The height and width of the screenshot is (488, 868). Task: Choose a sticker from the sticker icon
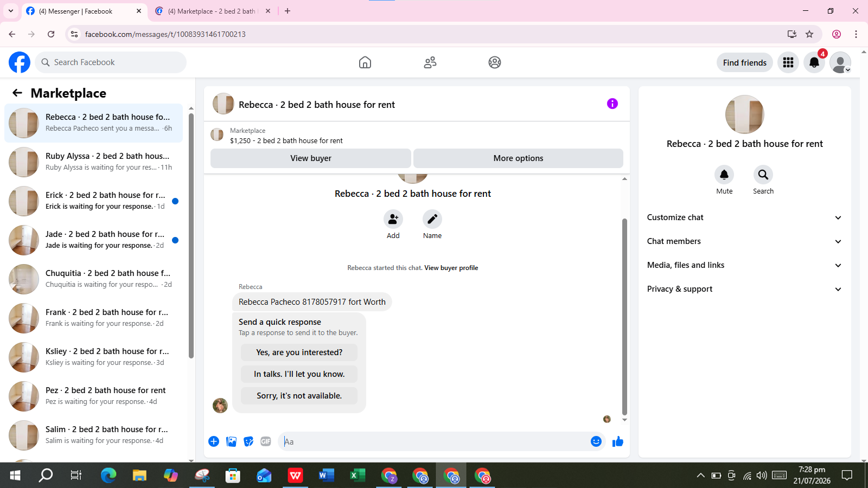point(248,441)
